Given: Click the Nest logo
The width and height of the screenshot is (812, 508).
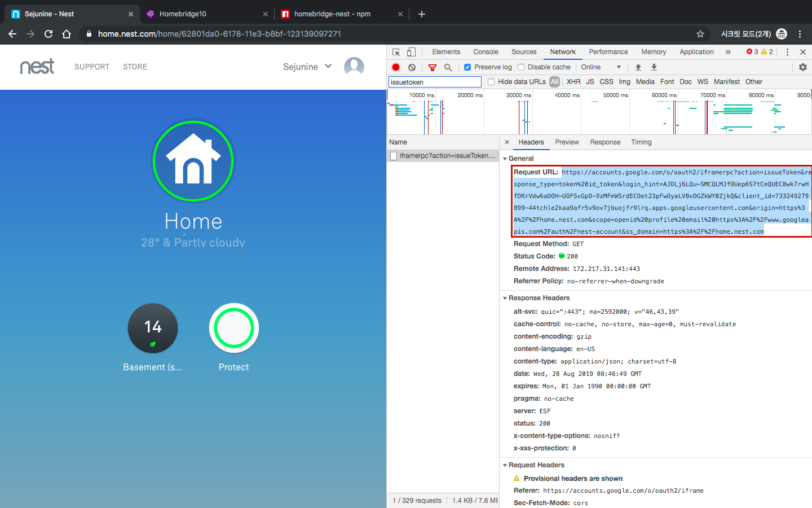Looking at the screenshot, I should [37, 67].
